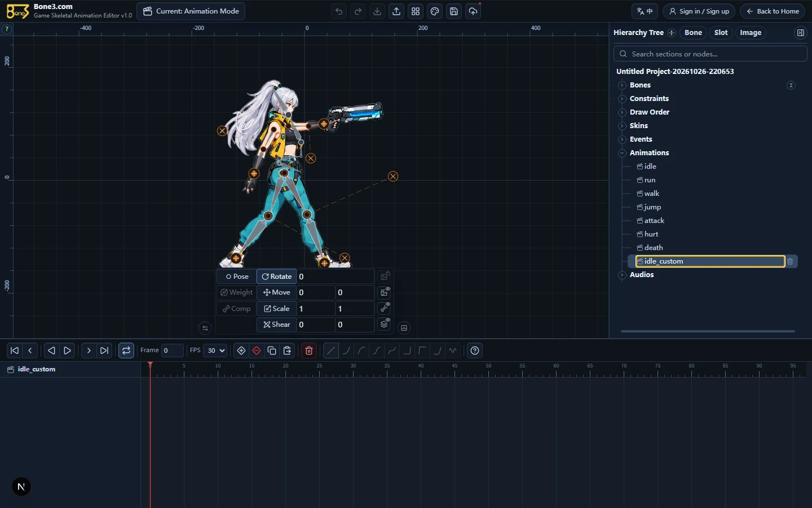Open the FPS dropdown
Viewport: 812px width, 508px height.
pyautogui.click(x=215, y=351)
